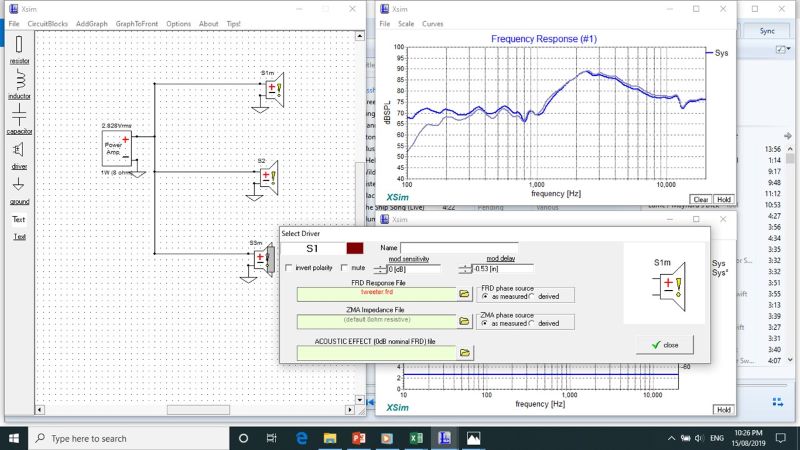
Task: Open the CircuitBlocks menu
Action: click(47, 24)
